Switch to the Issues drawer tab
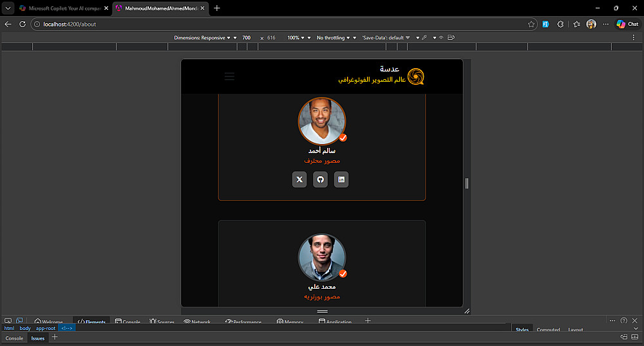The image size is (644, 346). click(38, 338)
